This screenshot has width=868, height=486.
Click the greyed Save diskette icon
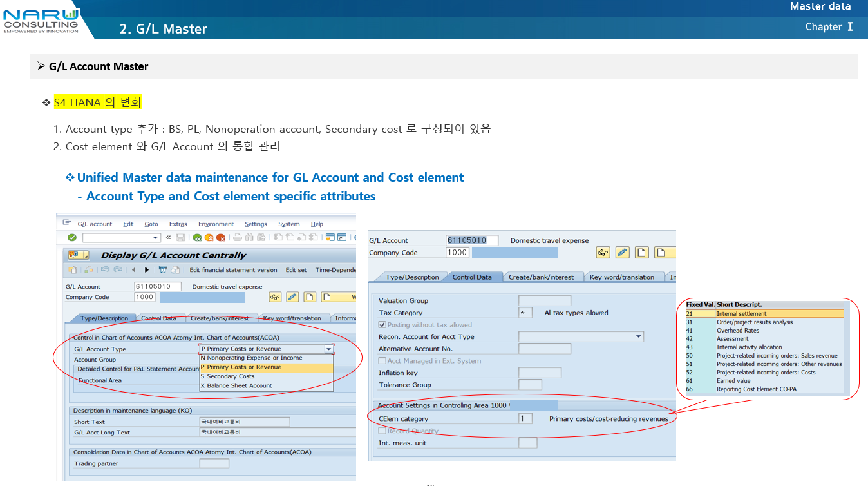pyautogui.click(x=180, y=238)
